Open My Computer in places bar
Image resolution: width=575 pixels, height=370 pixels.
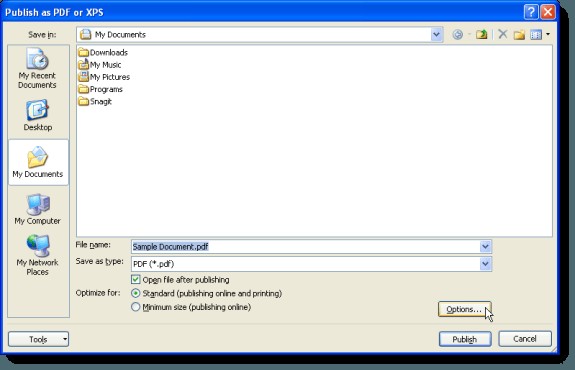37,209
